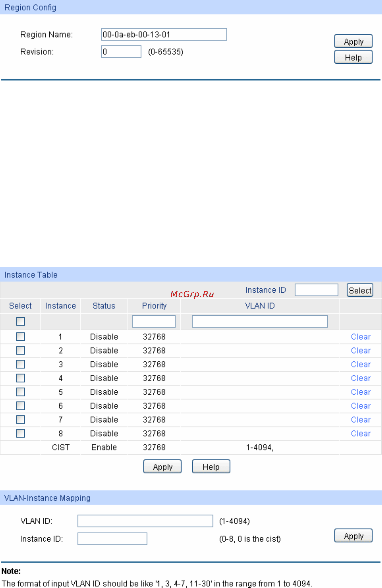The height and width of the screenshot is (588, 382).
Task: Check the box for instance 1
Action: [20, 336]
